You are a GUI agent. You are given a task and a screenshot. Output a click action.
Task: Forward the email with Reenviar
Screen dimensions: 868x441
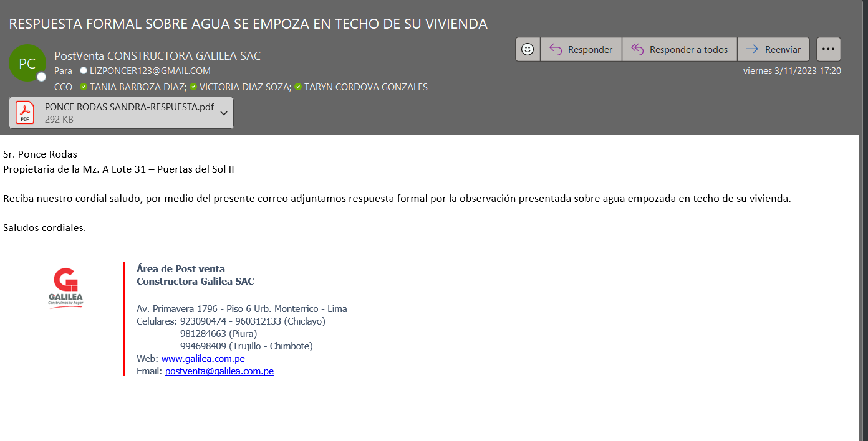[773, 49]
